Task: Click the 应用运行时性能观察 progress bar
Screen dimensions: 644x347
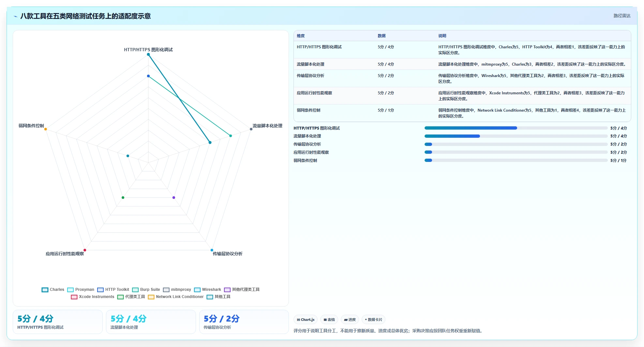Action: click(516, 152)
